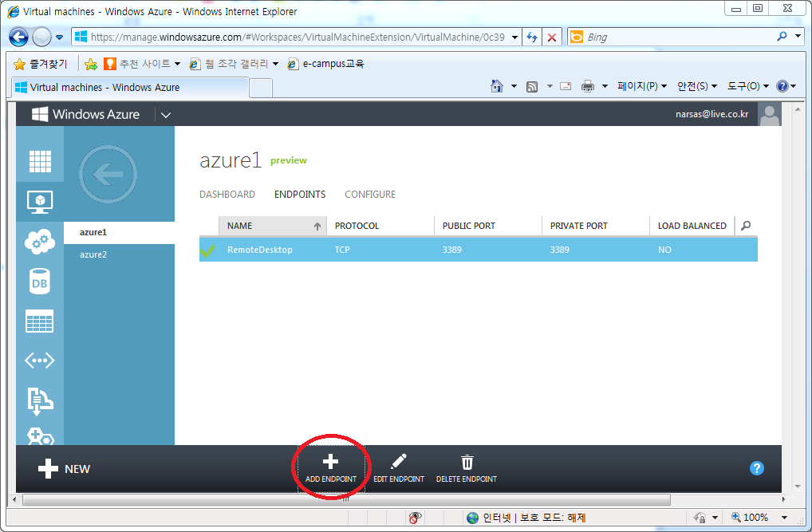Viewport: 812px width, 532px height.
Task: Click the green checkmark on RemoteDesktop row
Action: [x=207, y=250]
